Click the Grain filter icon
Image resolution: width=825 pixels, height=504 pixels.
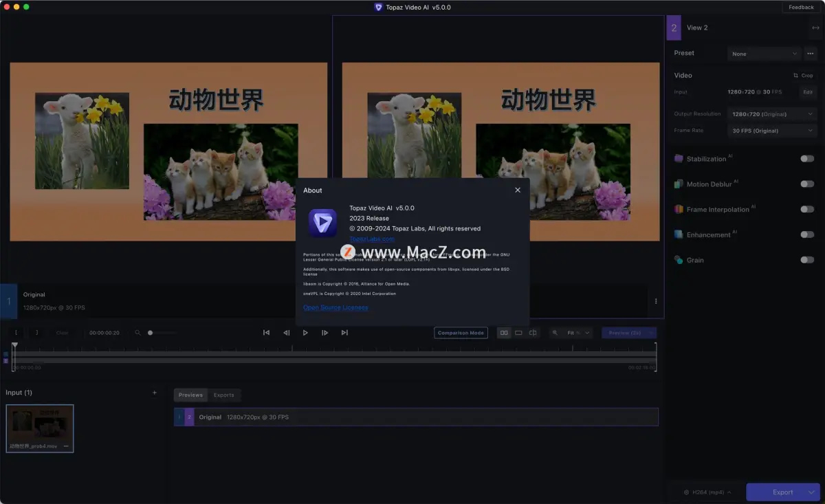tap(679, 260)
